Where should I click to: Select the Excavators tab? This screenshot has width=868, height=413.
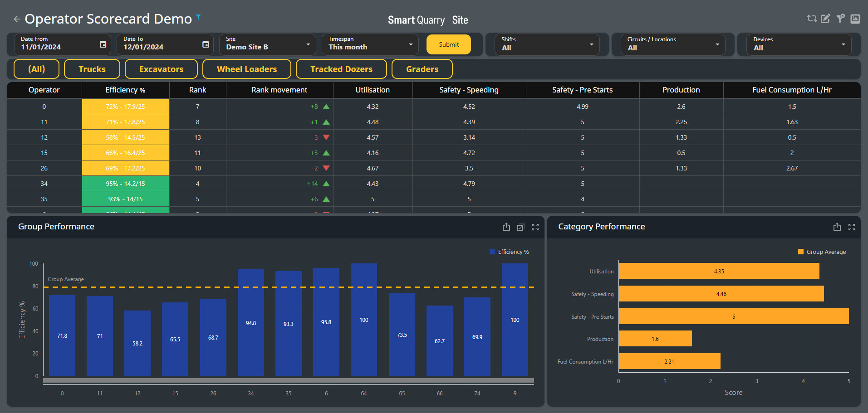[x=161, y=69]
